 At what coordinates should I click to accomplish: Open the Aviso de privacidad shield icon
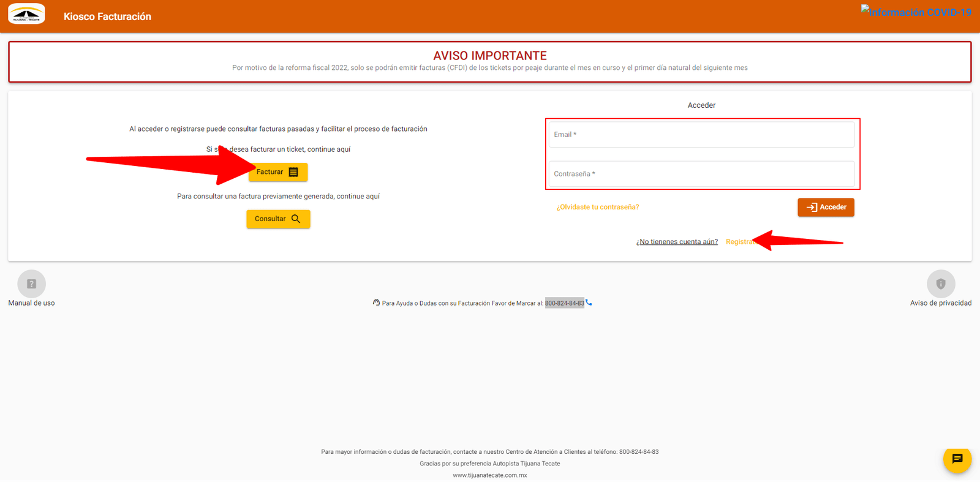point(941,284)
